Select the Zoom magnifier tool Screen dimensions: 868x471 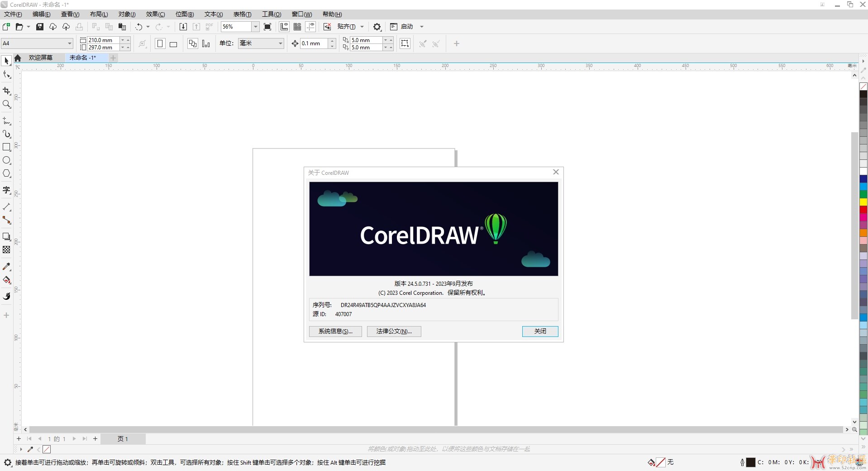tap(6, 104)
